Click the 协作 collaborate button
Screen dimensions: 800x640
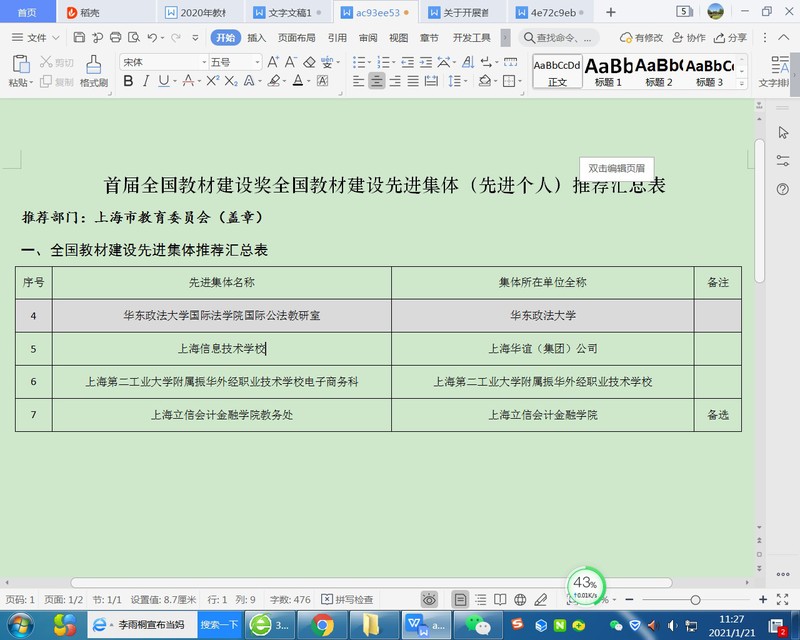coord(688,38)
